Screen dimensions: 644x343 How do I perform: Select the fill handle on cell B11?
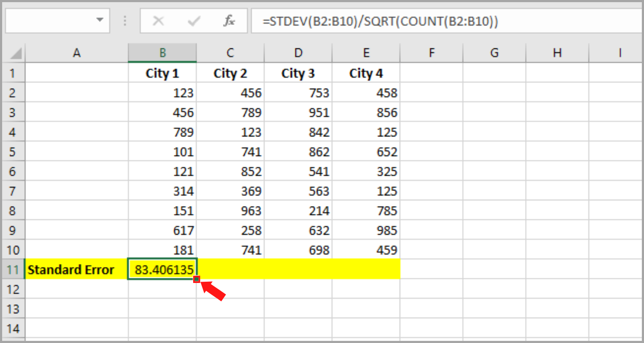pos(197,280)
